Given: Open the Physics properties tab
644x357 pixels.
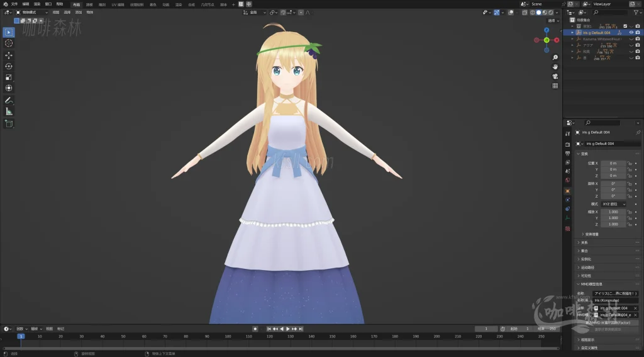Looking at the screenshot, I should click(568, 200).
